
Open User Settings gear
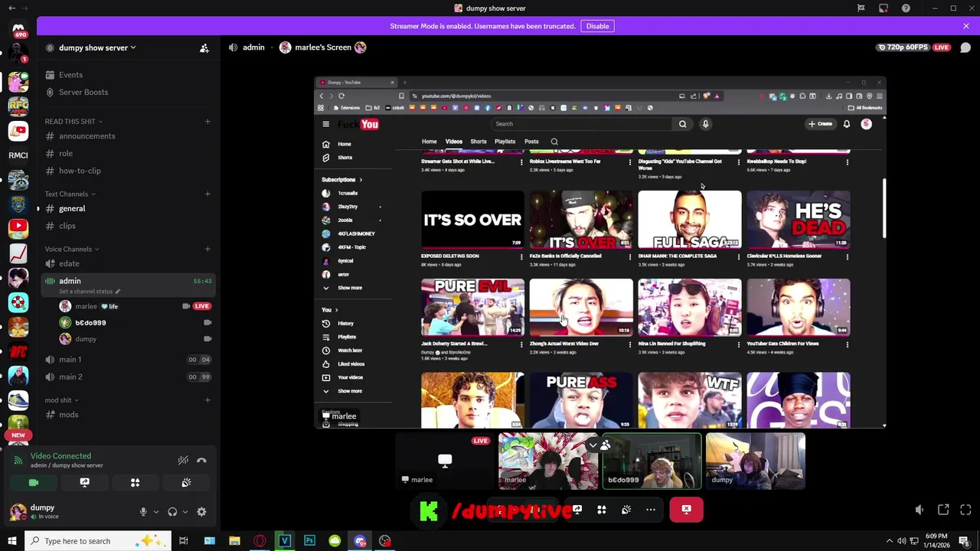(x=201, y=512)
